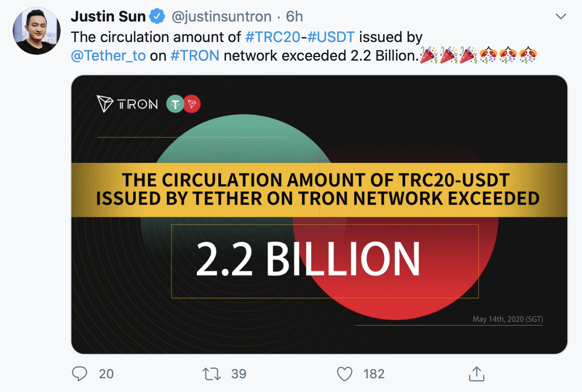Screen dimensions: 582x392
Task: Click Justin Sun's profile avatar
Action: 37,31
